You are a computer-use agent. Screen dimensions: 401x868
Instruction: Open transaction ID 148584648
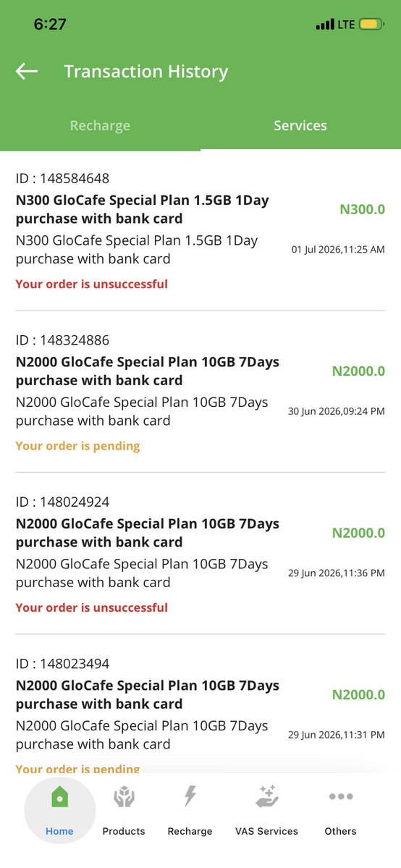tap(200, 231)
